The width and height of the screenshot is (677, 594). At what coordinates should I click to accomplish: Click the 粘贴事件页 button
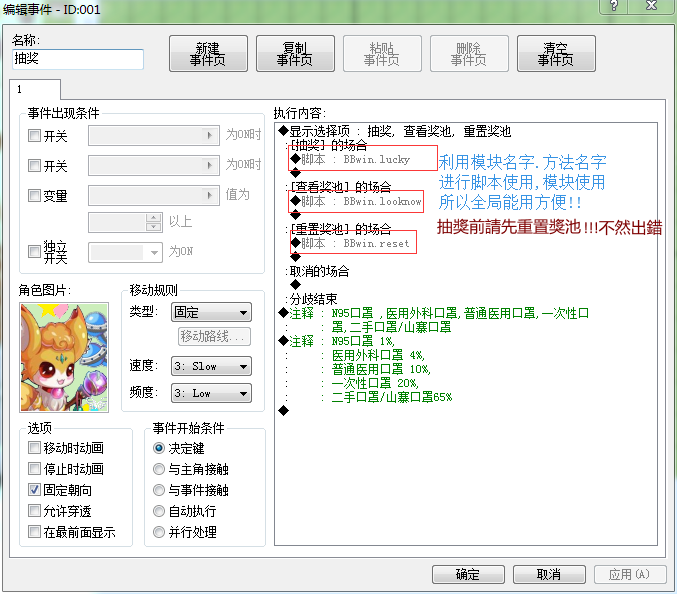tap(382, 54)
